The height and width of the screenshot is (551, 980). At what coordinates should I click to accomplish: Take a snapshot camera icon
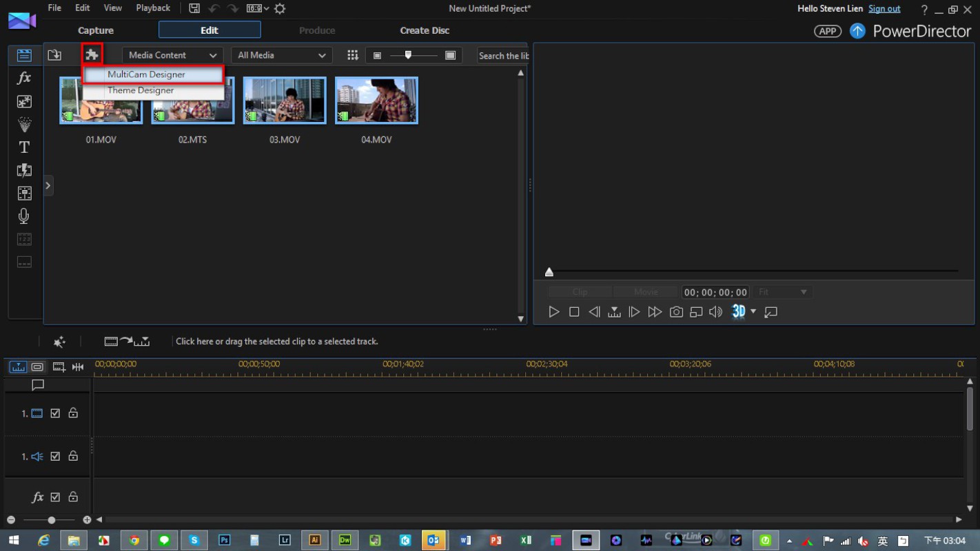676,312
